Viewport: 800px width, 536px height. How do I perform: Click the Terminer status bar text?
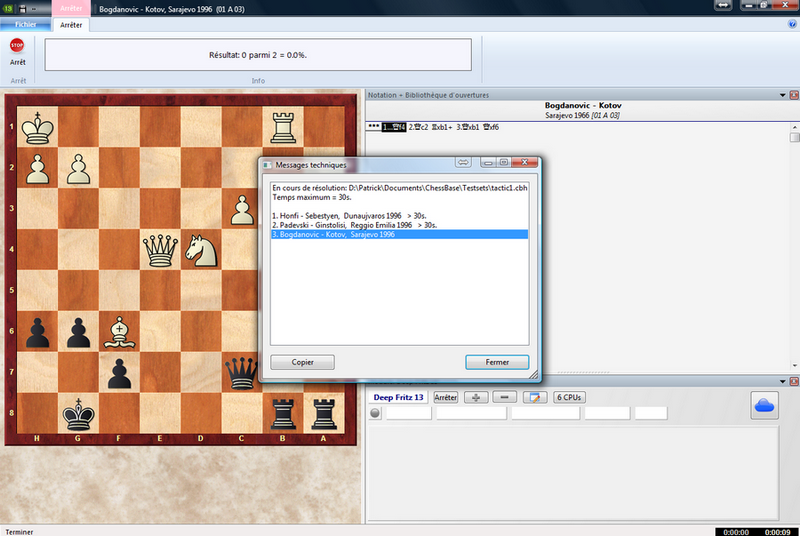coord(19,532)
